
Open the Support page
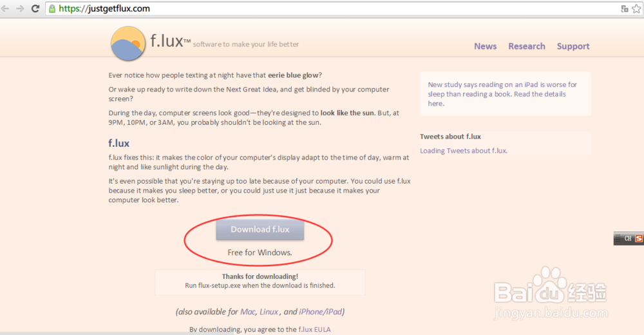click(573, 46)
